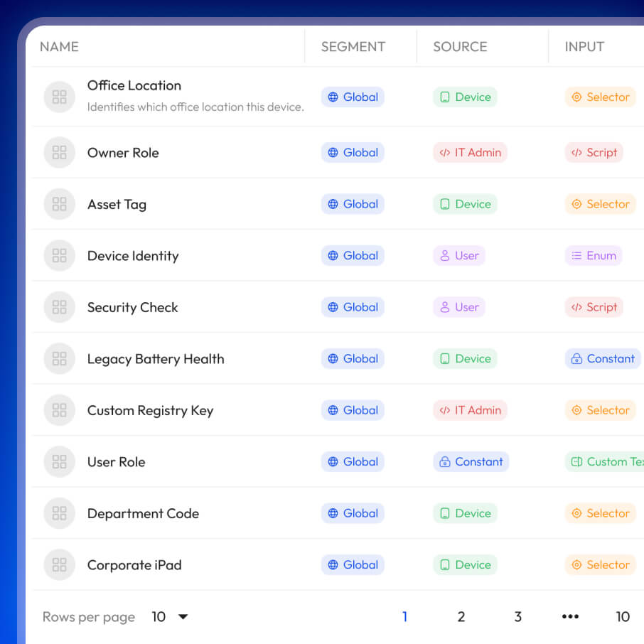The height and width of the screenshot is (644, 644).
Task: Click the grid icon beside Corporate iPad
Action: [60, 564]
